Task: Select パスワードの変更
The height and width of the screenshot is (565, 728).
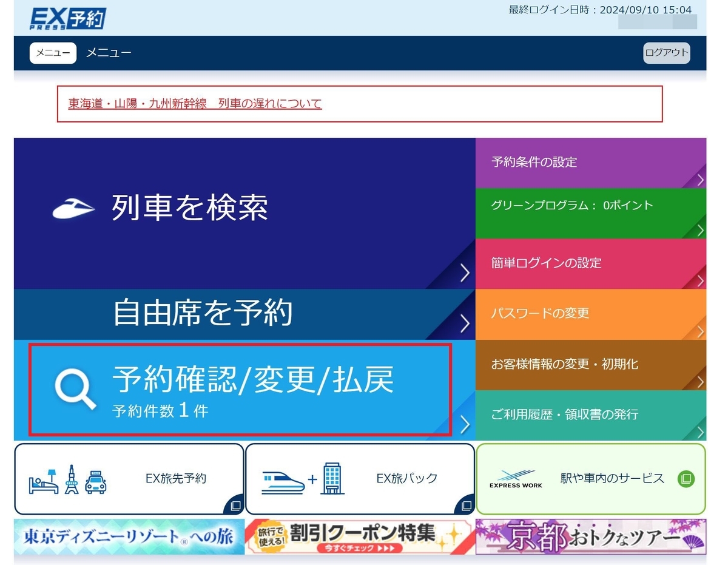Action: [591, 314]
